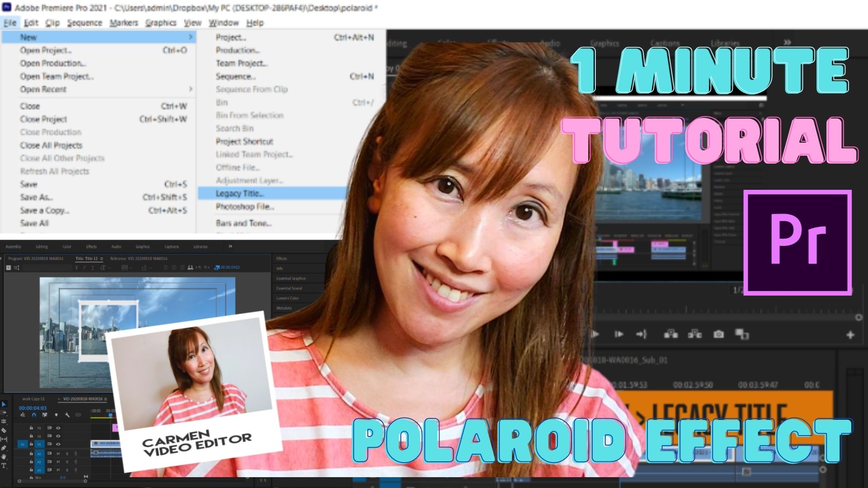The image size is (868, 488).
Task: Toggle sync lock on V3
Action: [x=50, y=427]
